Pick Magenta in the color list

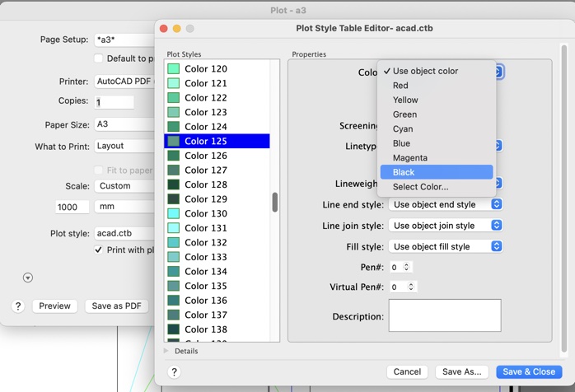click(410, 158)
